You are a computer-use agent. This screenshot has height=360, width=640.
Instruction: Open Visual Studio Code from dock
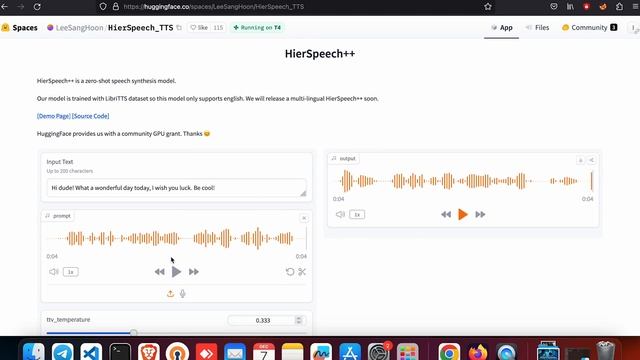pos(91,352)
